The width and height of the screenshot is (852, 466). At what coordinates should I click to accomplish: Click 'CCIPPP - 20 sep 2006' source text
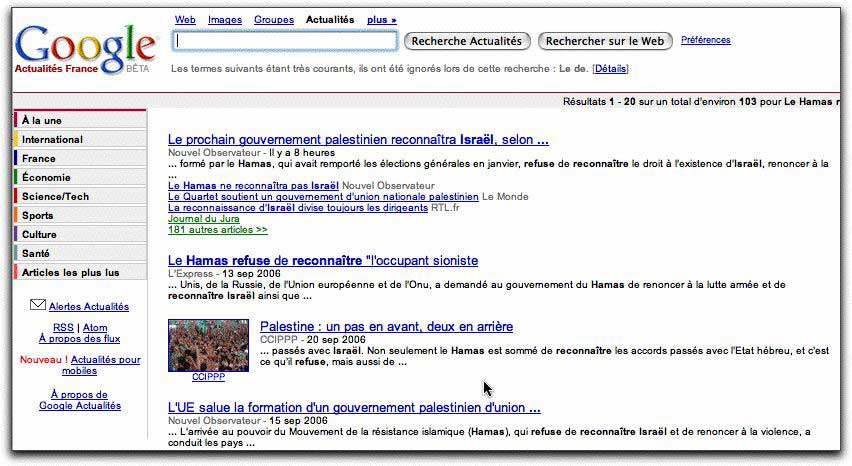313,339
